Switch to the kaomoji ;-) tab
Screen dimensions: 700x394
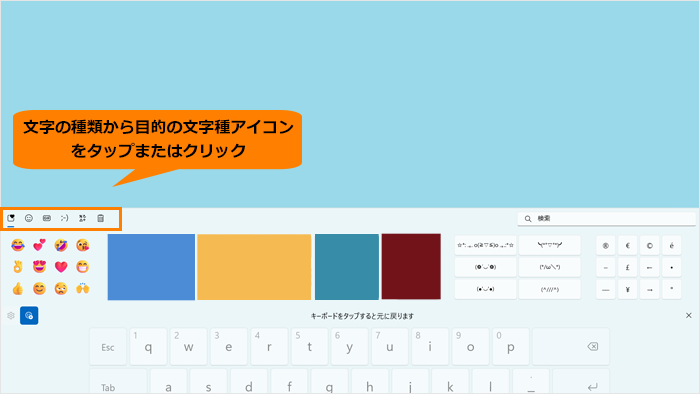coord(64,218)
